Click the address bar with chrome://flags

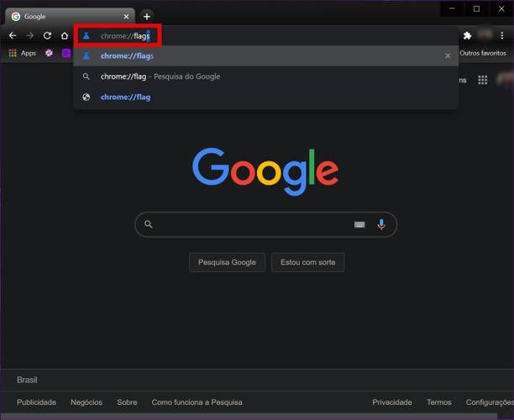(x=266, y=36)
